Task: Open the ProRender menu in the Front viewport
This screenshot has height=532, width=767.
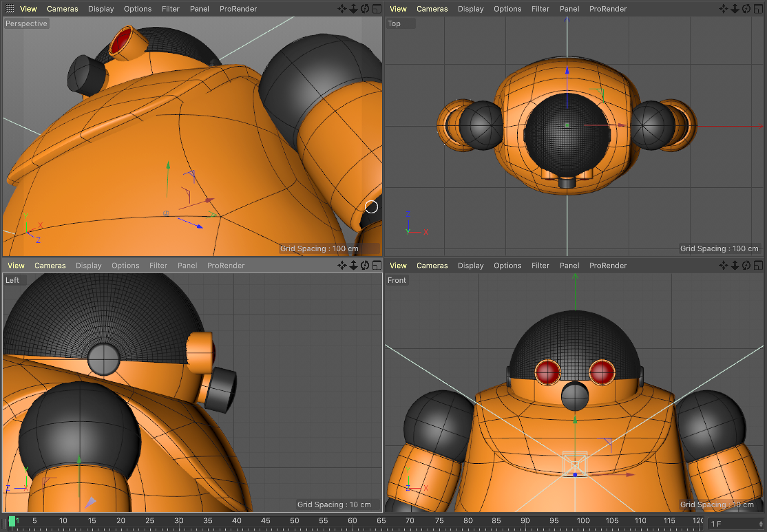Action: tap(608, 266)
